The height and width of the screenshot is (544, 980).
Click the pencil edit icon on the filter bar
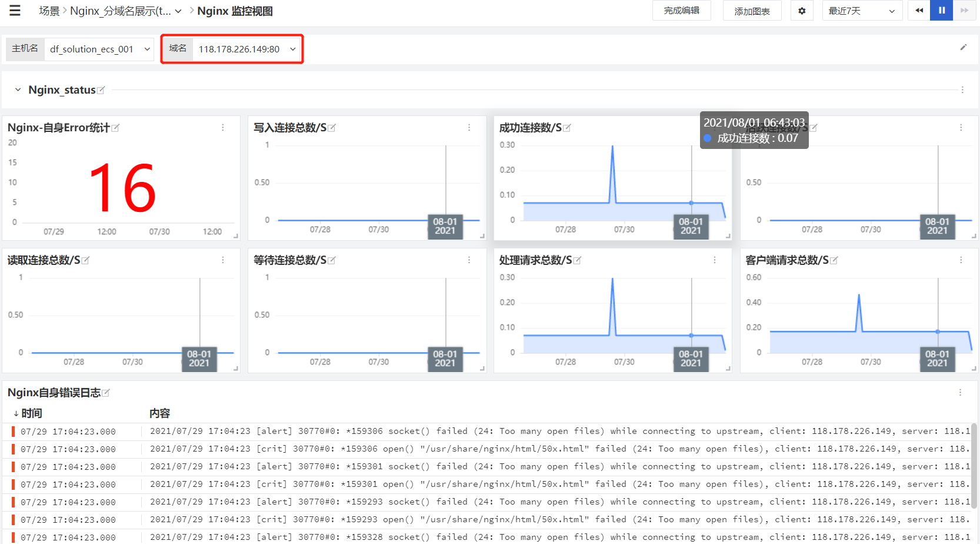964,47
